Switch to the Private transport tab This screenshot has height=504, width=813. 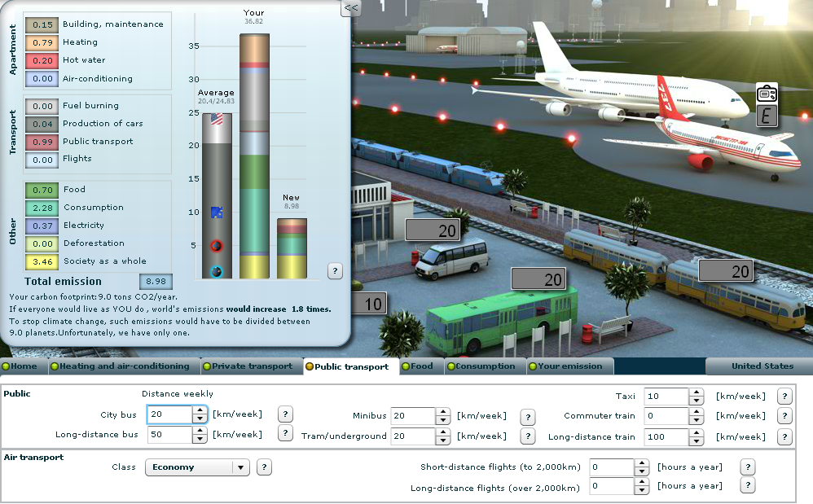point(252,366)
